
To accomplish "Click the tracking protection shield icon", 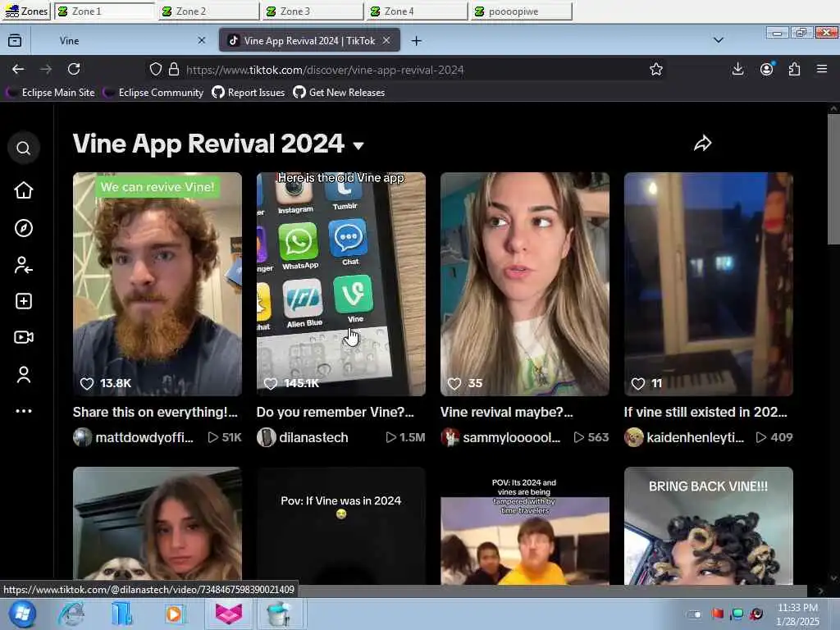I will (x=155, y=69).
